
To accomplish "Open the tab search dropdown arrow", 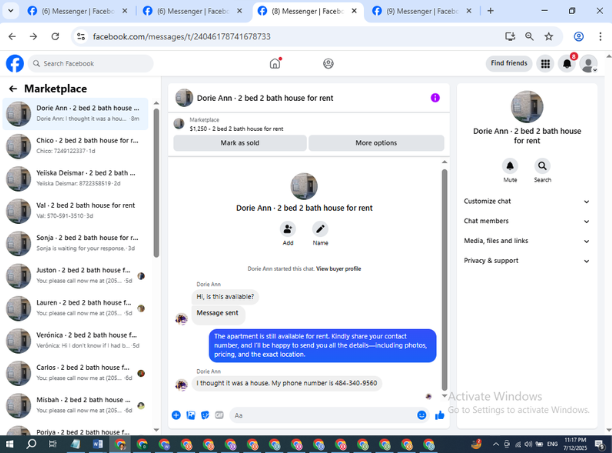I will point(11,11).
